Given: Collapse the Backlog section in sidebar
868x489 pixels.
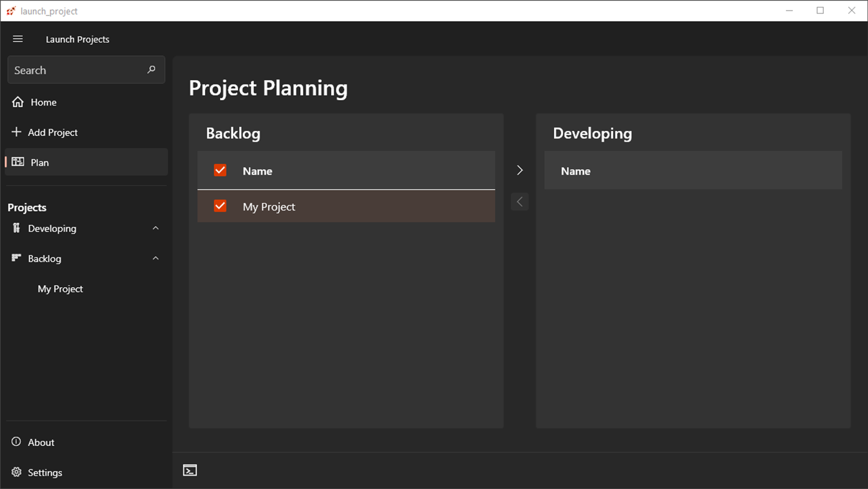Looking at the screenshot, I should 155,258.
